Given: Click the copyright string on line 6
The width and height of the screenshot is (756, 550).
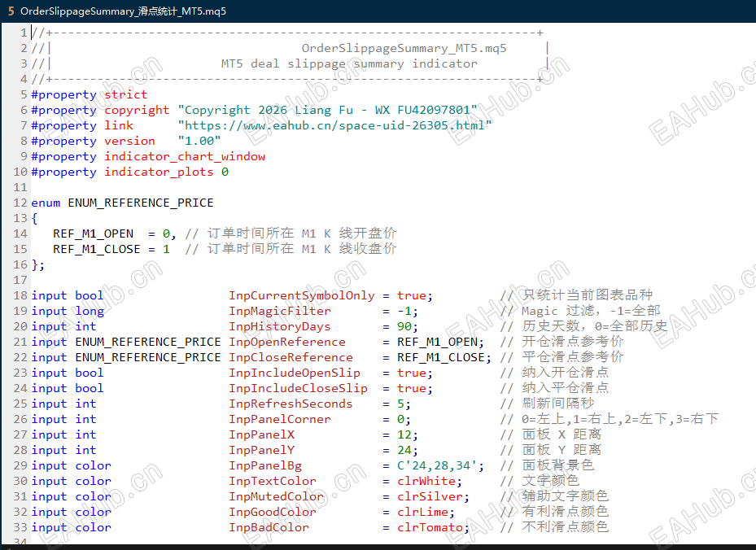Looking at the screenshot, I should 327,111.
